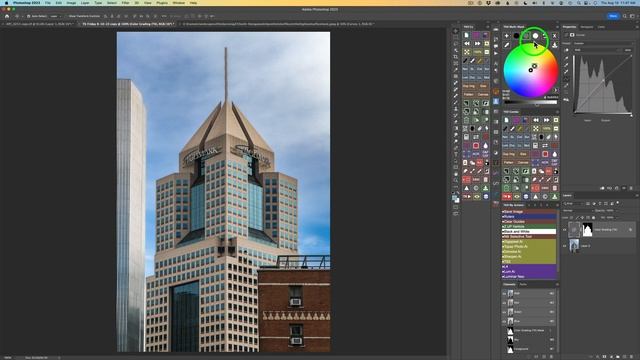Screen dimensions: 640x360
Task: Click the black circle in TK Multi-Mask panel
Action: [x=516, y=36]
